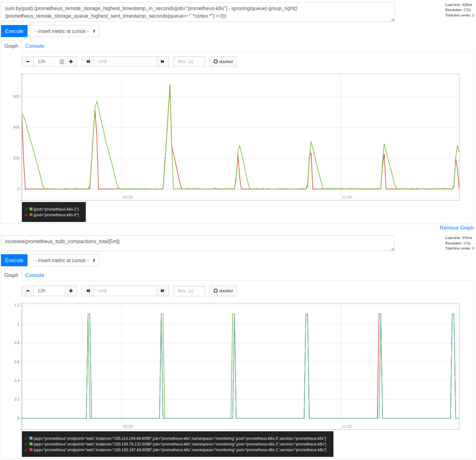Fast-forward end time in second graph
This screenshot has width=476, height=460.
[x=163, y=291]
